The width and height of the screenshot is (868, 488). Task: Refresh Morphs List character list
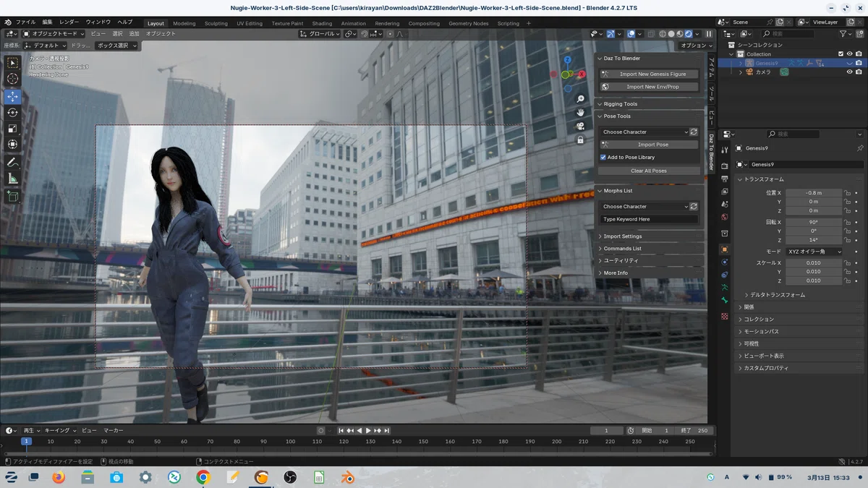point(694,207)
